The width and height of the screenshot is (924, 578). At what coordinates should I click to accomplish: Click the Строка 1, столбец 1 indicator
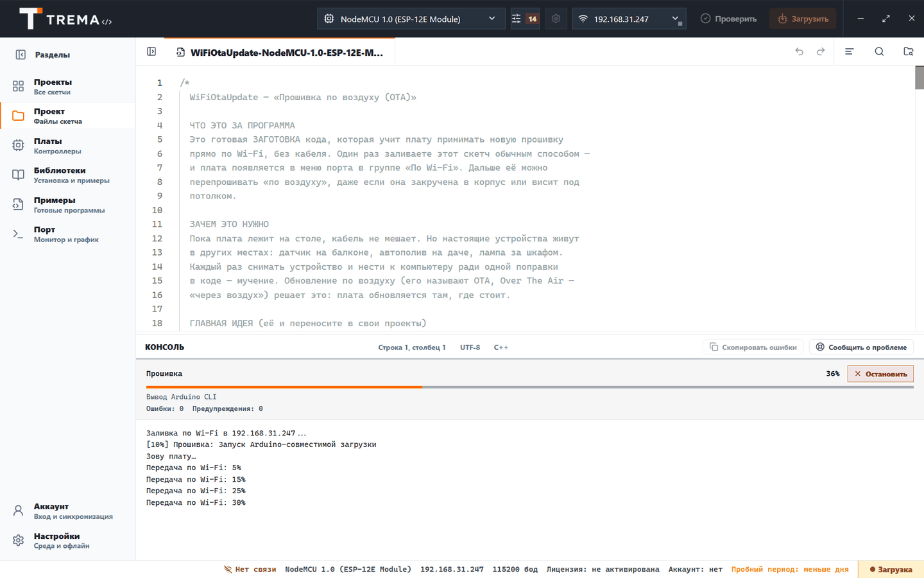click(412, 347)
